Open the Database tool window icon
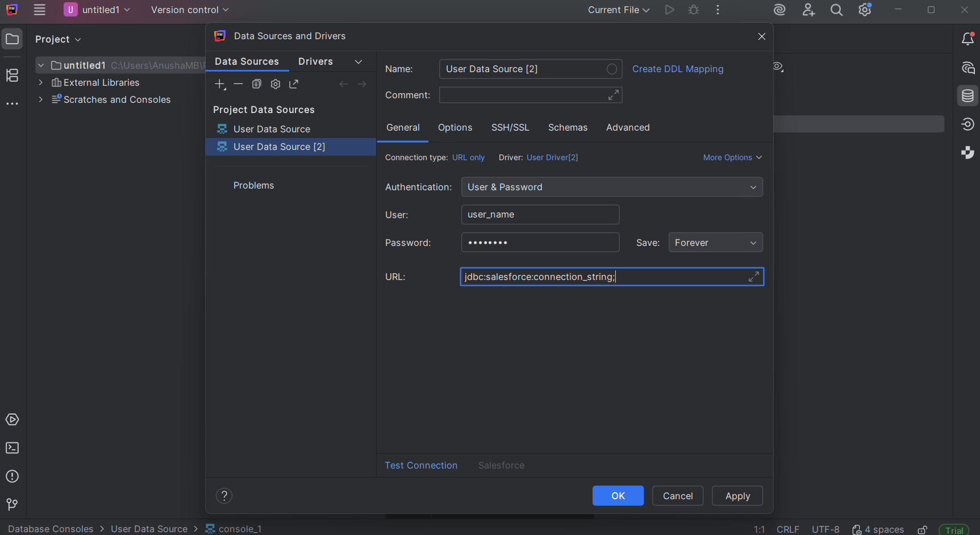 click(x=968, y=96)
